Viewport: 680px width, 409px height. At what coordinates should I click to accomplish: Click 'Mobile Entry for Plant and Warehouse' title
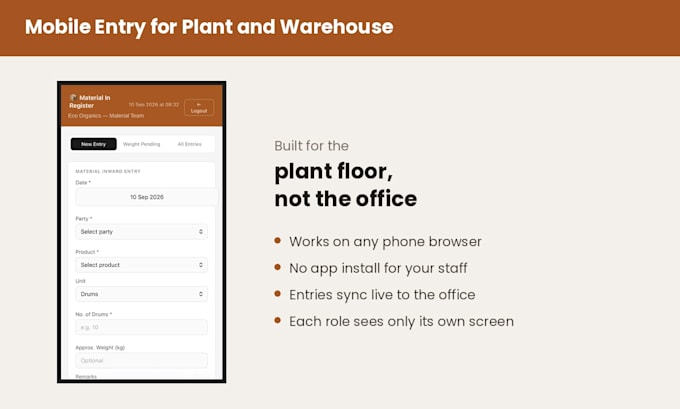[x=209, y=27]
